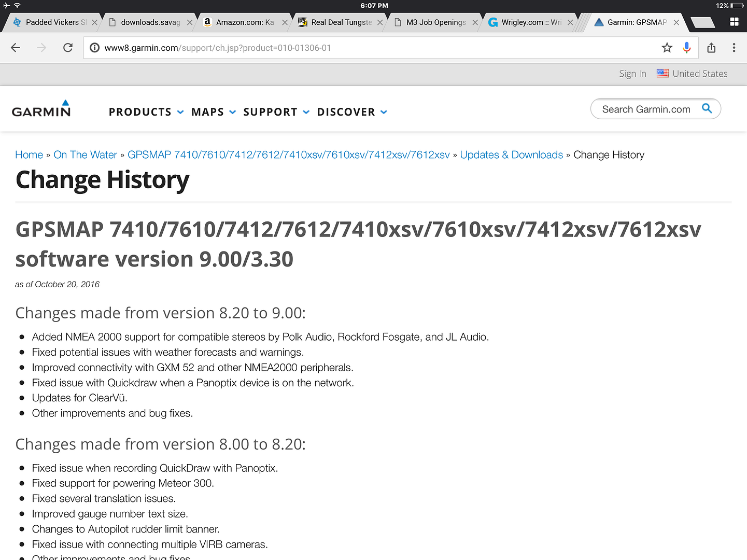The height and width of the screenshot is (560, 747).
Task: Expand the Maps menu
Action: click(x=214, y=112)
